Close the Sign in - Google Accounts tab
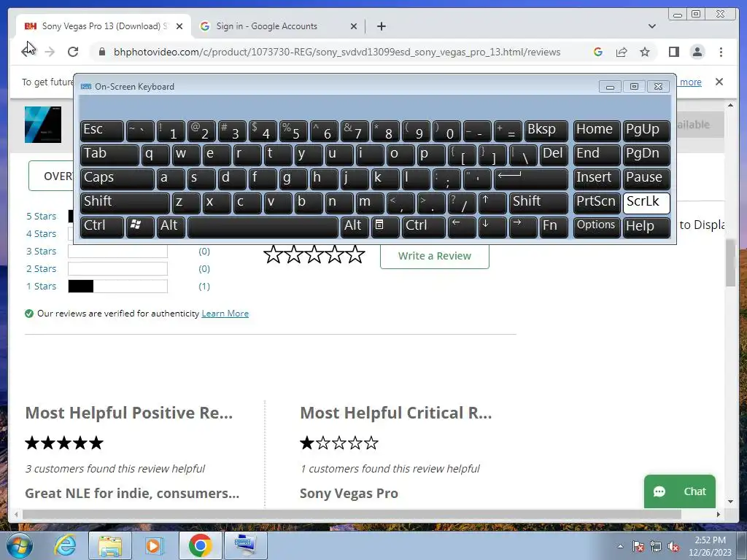The height and width of the screenshot is (560, 747). 354,26
